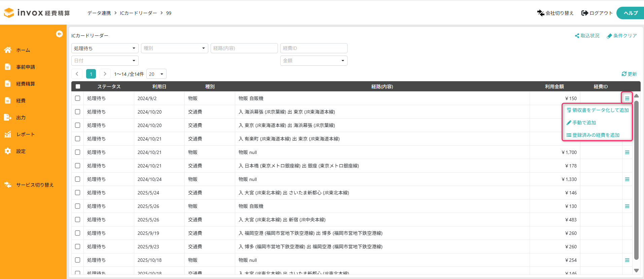
Task: Expand the 処理待ち status dropdown
Action: [x=105, y=48]
